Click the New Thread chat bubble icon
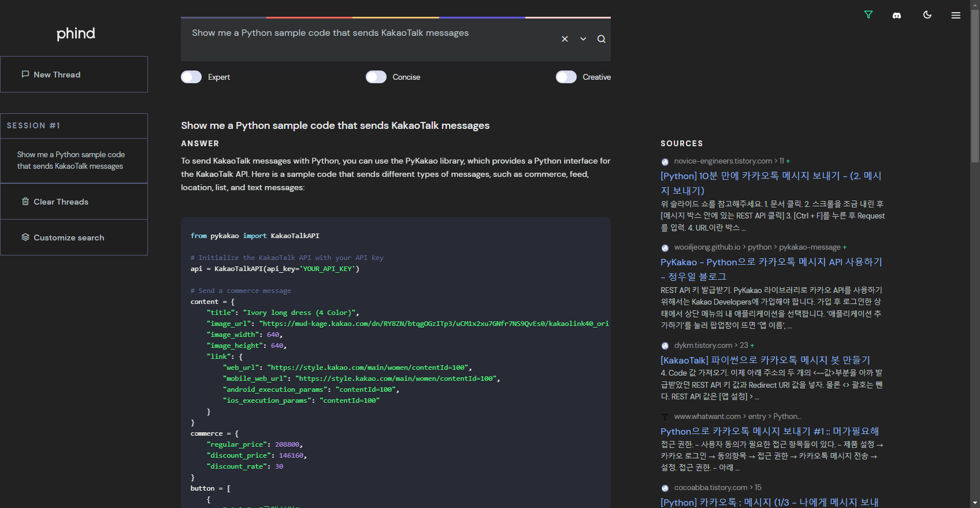The width and height of the screenshot is (980, 508). point(25,74)
